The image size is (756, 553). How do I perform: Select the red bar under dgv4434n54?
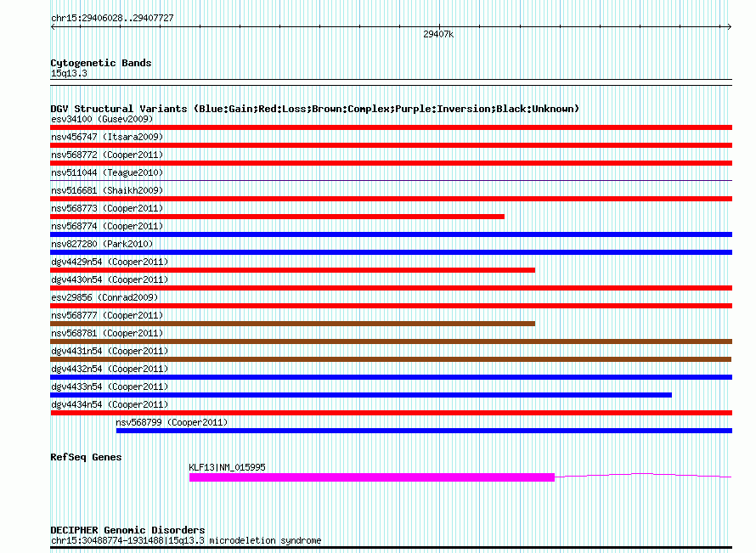pyautogui.click(x=391, y=413)
